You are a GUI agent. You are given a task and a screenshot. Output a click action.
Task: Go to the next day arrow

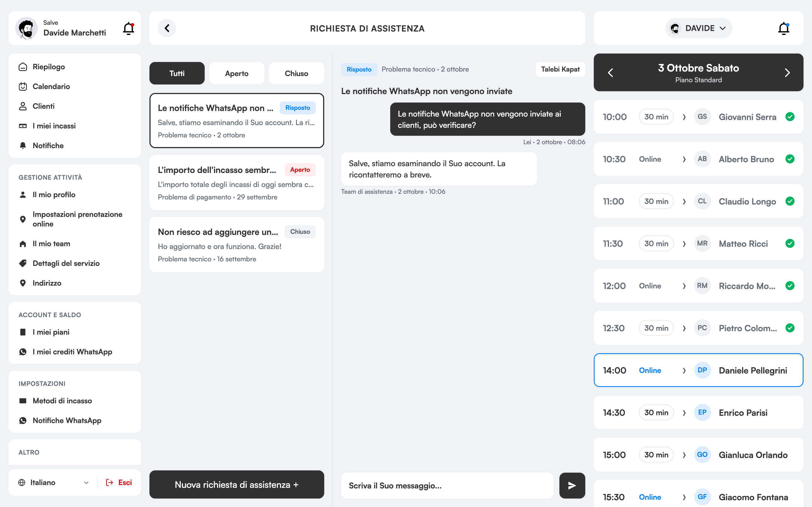[787, 72]
